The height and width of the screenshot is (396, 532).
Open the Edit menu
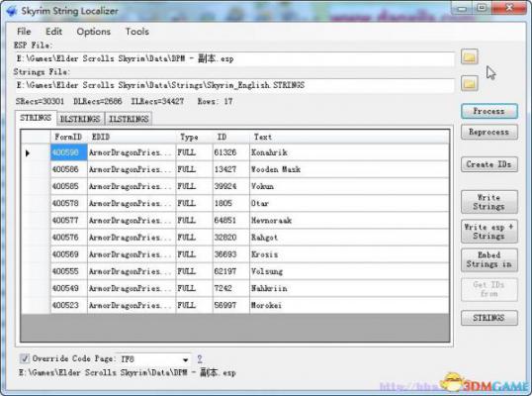(x=53, y=32)
